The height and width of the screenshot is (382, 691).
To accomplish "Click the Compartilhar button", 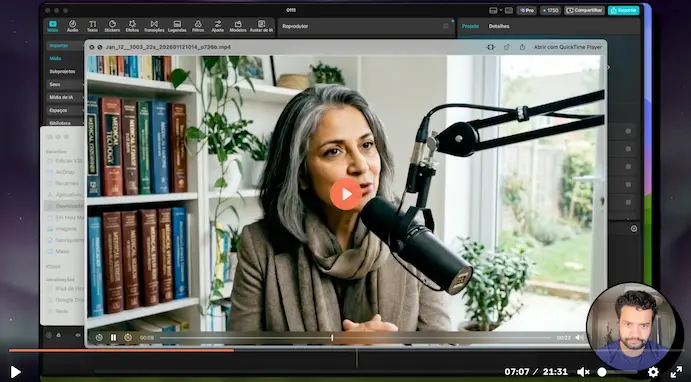I will click(x=584, y=10).
